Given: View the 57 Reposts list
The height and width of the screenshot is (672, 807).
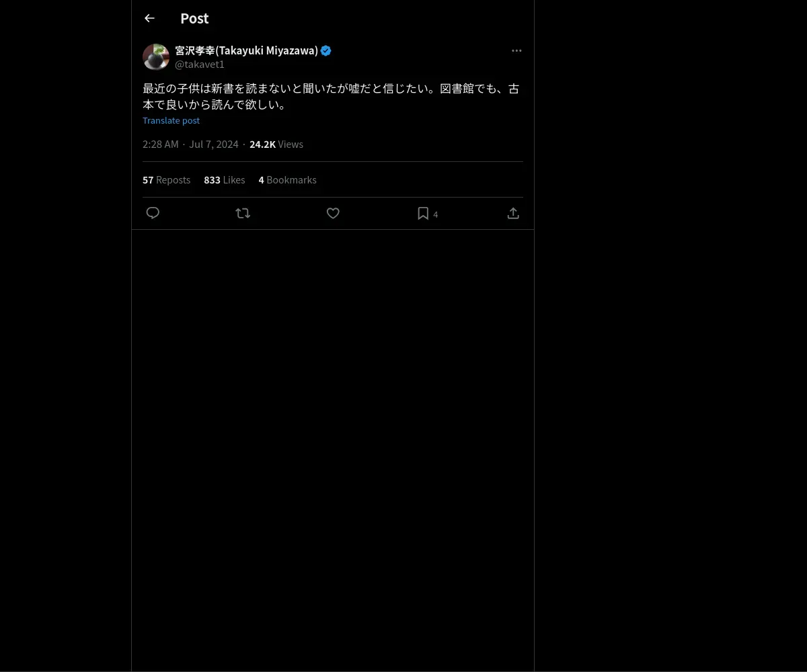Looking at the screenshot, I should (166, 180).
